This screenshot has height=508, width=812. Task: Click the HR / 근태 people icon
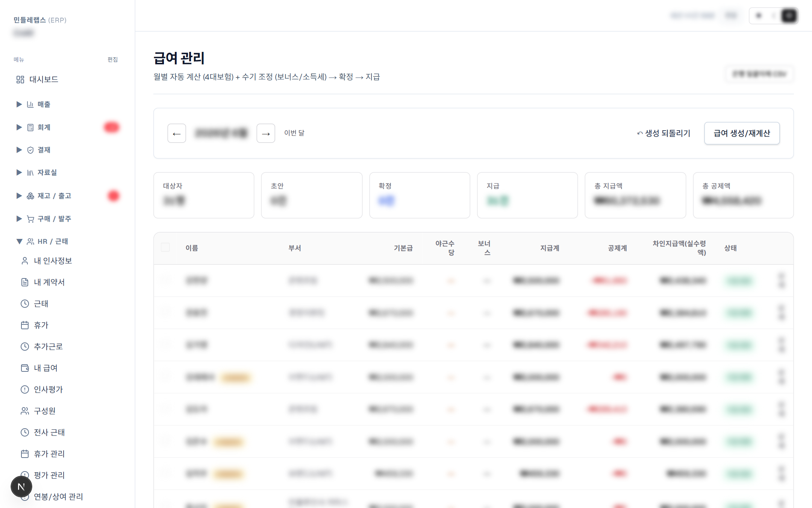(30, 241)
